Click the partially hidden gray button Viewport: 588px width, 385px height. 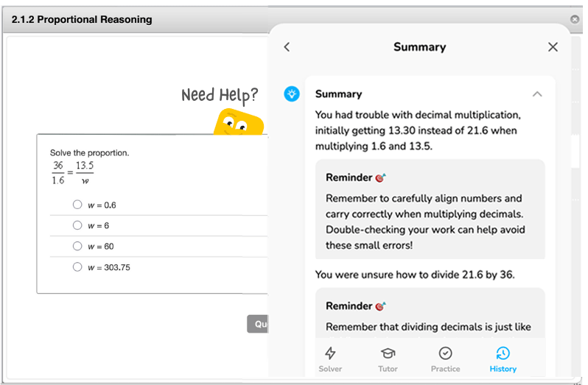coord(258,324)
